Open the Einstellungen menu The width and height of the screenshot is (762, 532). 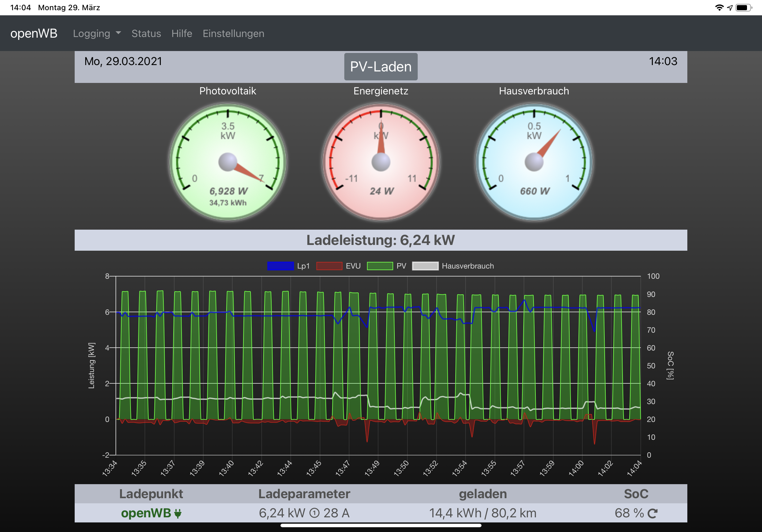[233, 33]
